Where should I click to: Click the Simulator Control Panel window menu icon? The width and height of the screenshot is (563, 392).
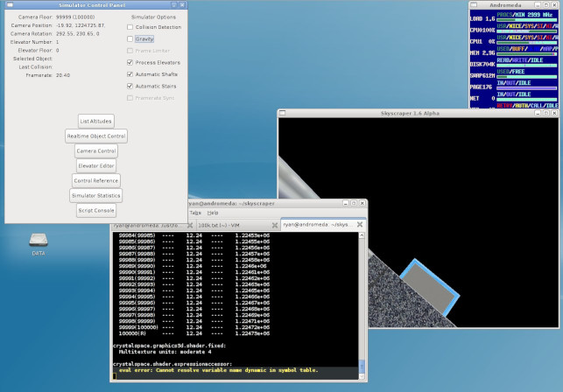9,5
